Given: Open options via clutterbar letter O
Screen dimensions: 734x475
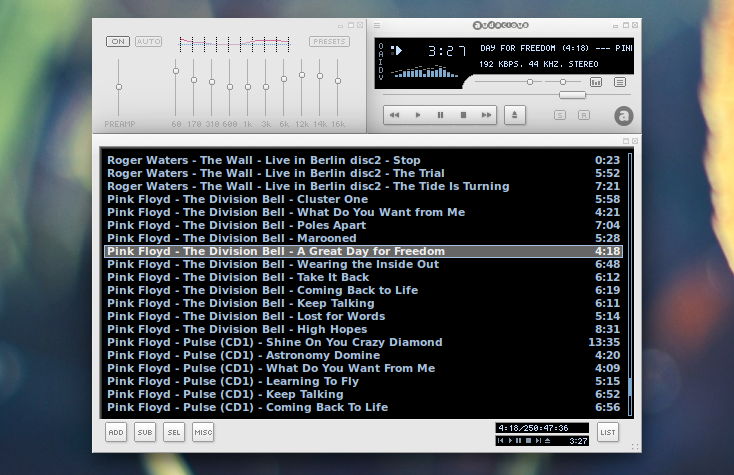Looking at the screenshot, I should pos(381,46).
